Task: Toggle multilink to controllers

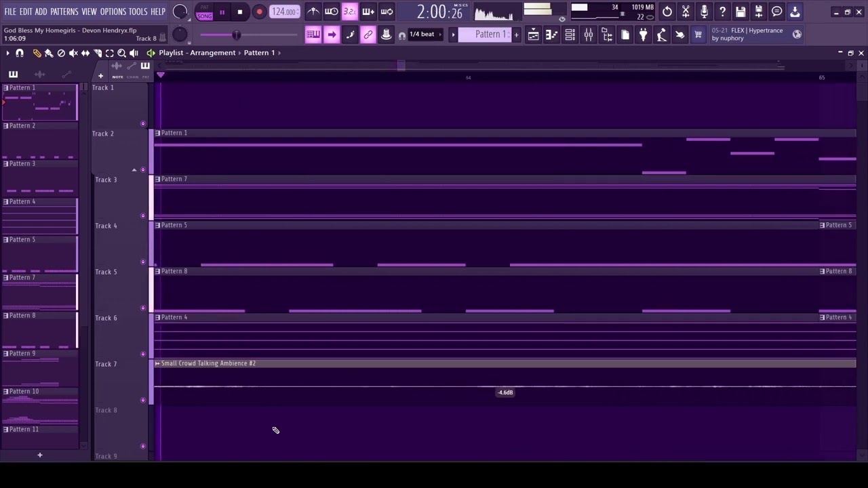Action: pos(386,35)
